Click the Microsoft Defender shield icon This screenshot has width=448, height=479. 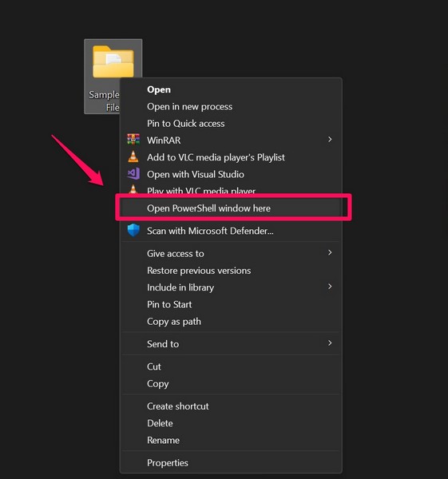click(x=133, y=230)
